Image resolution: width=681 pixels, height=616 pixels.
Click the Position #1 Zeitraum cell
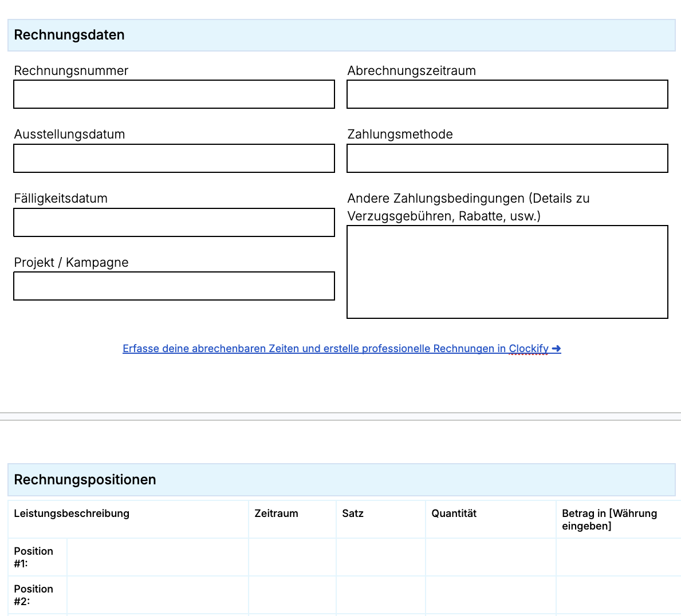293,558
